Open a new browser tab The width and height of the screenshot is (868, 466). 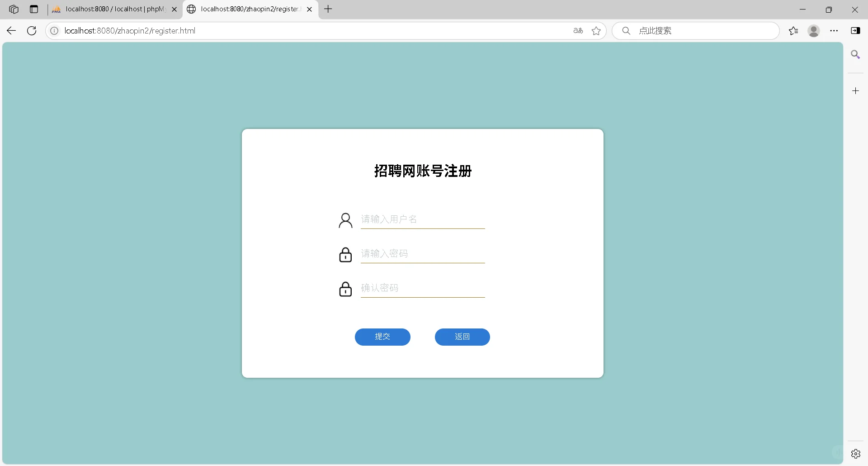[328, 9]
